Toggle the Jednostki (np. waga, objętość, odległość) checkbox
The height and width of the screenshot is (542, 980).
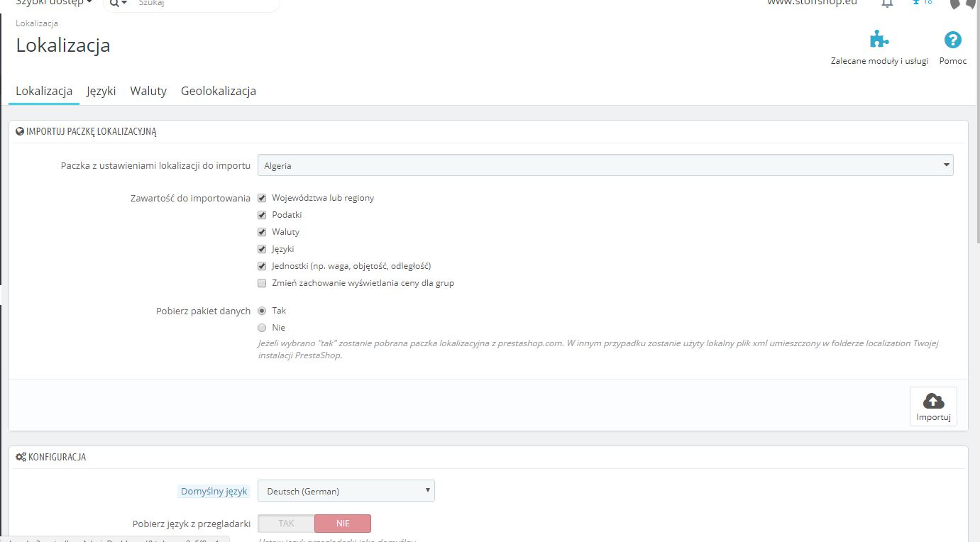coord(262,266)
